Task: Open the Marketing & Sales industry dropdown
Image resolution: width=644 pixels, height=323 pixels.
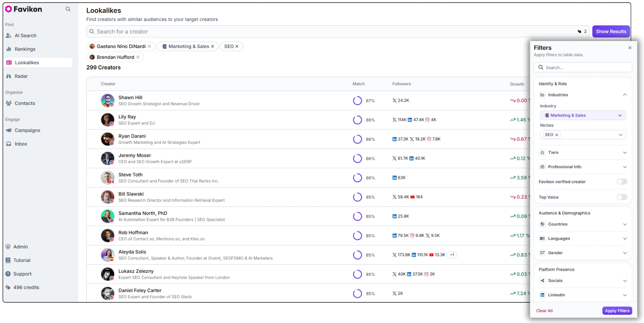Action: click(583, 115)
